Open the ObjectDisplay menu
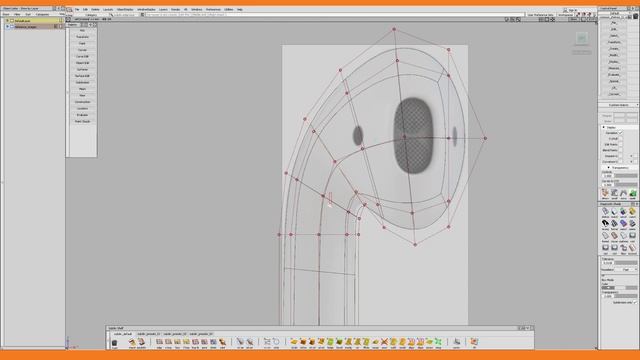Image resolution: width=640 pixels, height=360 pixels. click(125, 9)
